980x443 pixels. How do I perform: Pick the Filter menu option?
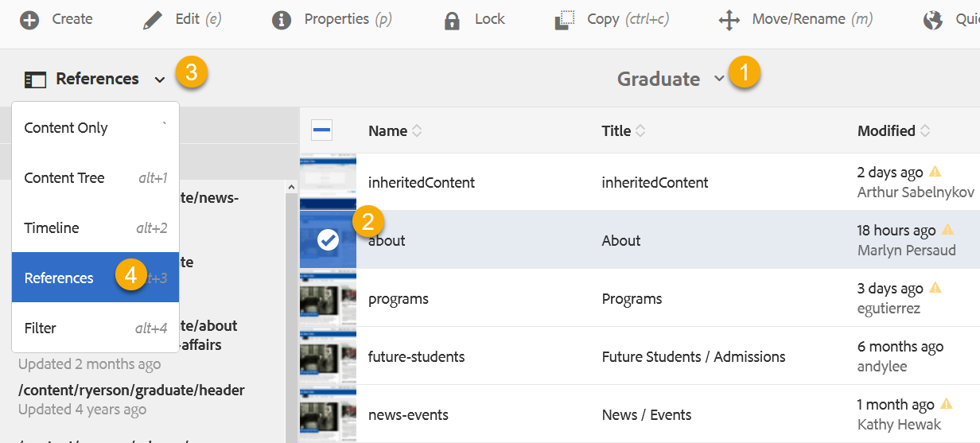click(x=41, y=328)
